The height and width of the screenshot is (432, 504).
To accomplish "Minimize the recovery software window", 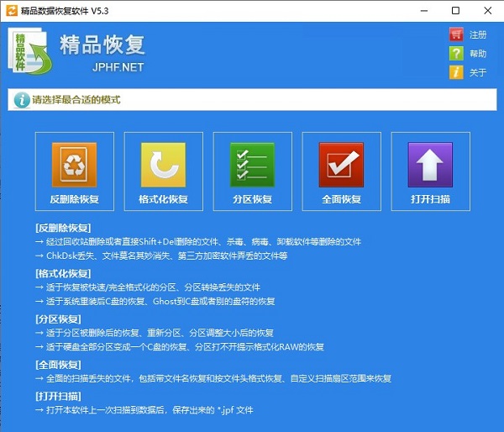I will (424, 11).
